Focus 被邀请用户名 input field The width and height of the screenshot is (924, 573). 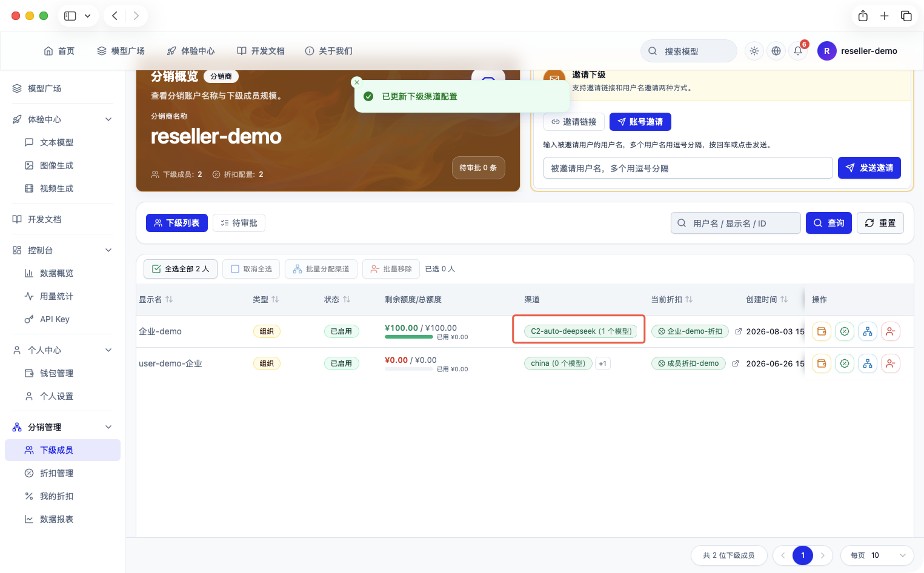click(688, 168)
